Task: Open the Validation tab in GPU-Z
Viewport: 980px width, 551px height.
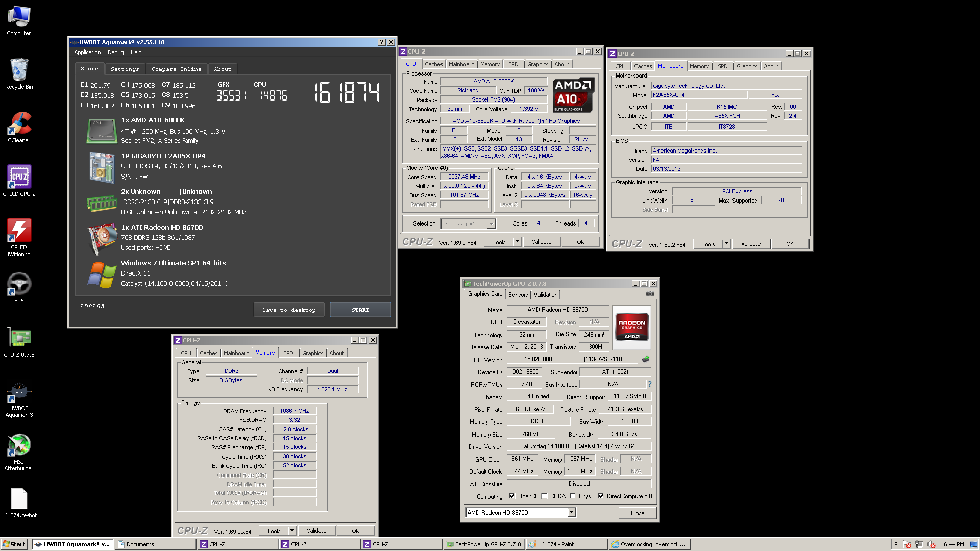Action: click(546, 295)
